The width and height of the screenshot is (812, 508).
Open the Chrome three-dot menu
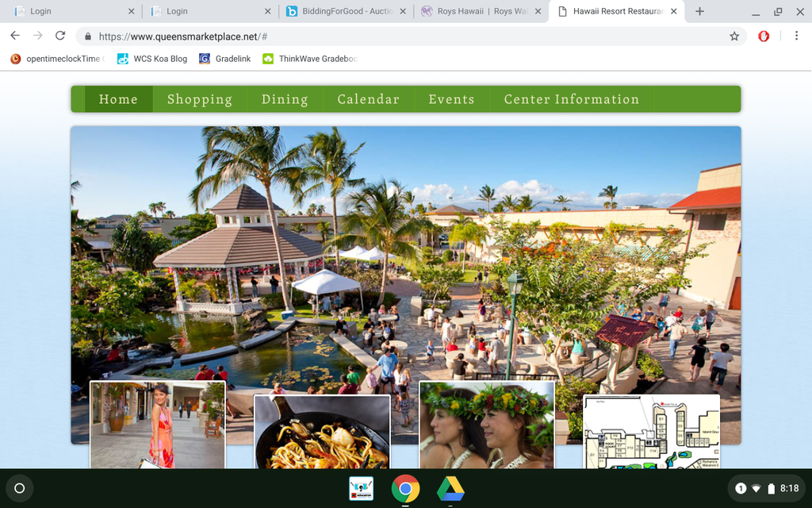pyautogui.click(x=796, y=36)
